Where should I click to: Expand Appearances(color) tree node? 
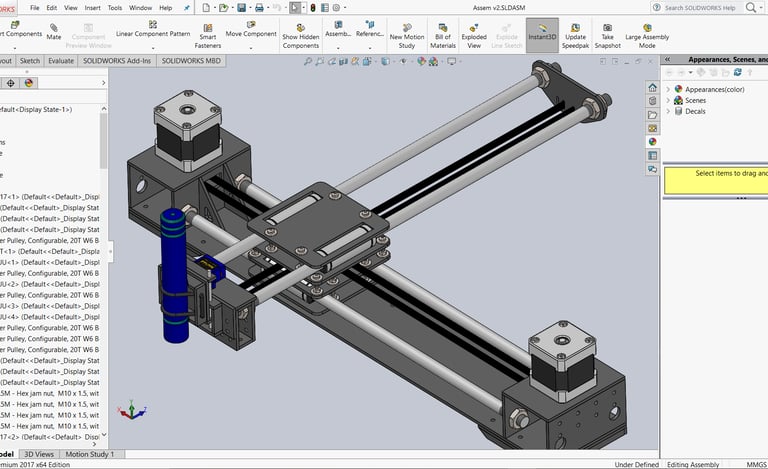[x=668, y=89]
